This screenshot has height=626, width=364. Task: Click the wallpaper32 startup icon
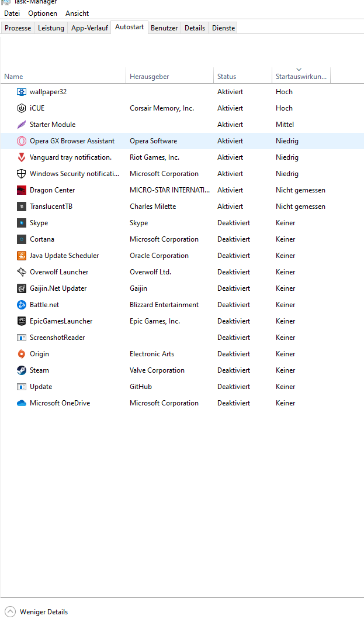[22, 92]
